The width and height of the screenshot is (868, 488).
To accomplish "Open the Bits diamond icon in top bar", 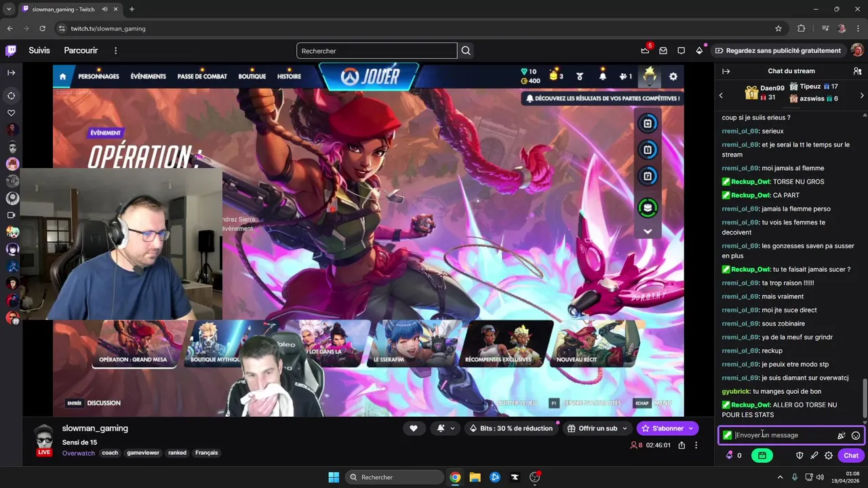I will coord(699,50).
